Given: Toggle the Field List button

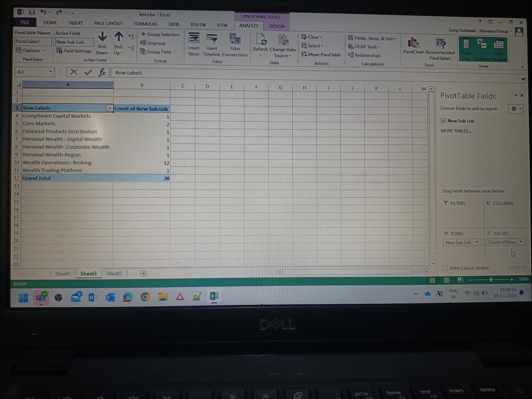Looking at the screenshot, I should click(466, 50).
